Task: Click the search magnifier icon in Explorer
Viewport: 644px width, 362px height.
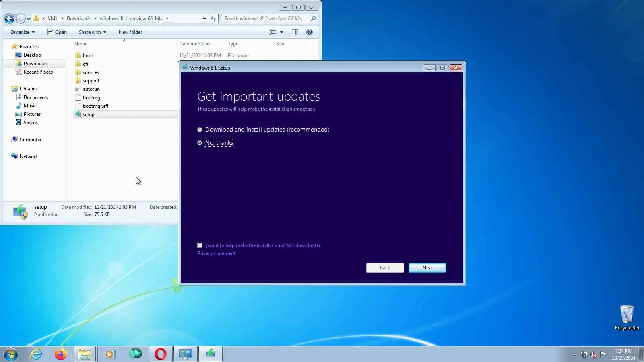Action: pyautogui.click(x=313, y=19)
